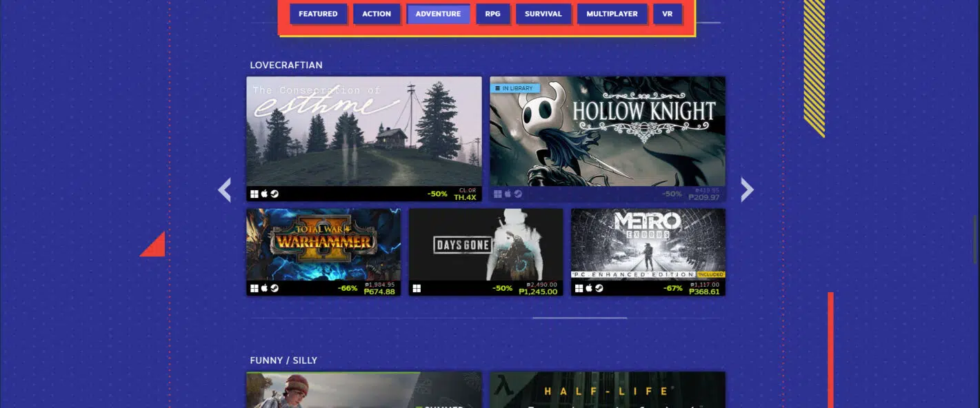Click the -50% discount on Days Gone
980x408 pixels.
coord(503,289)
